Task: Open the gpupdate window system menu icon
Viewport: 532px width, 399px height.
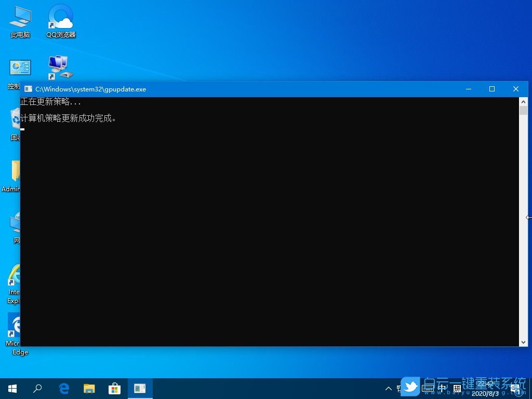Action: [28, 89]
